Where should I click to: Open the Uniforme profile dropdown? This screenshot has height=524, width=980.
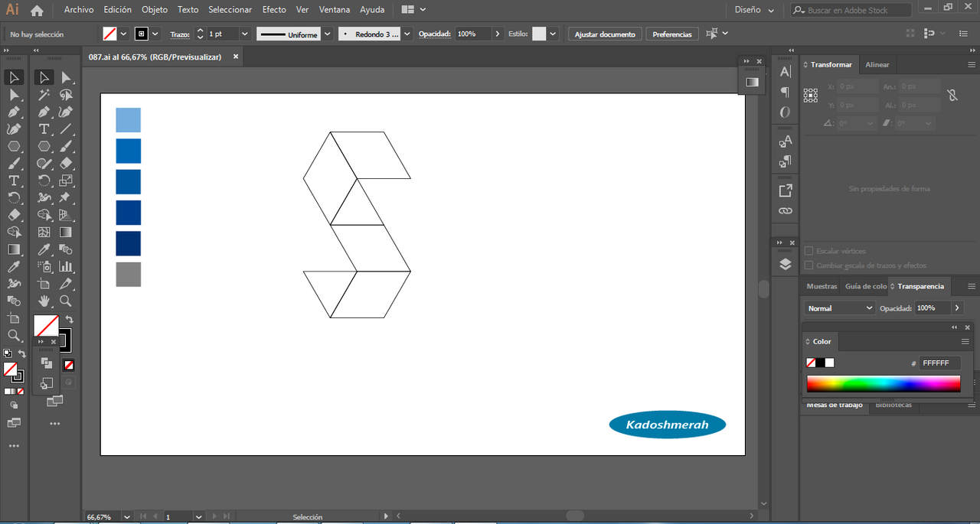328,34
